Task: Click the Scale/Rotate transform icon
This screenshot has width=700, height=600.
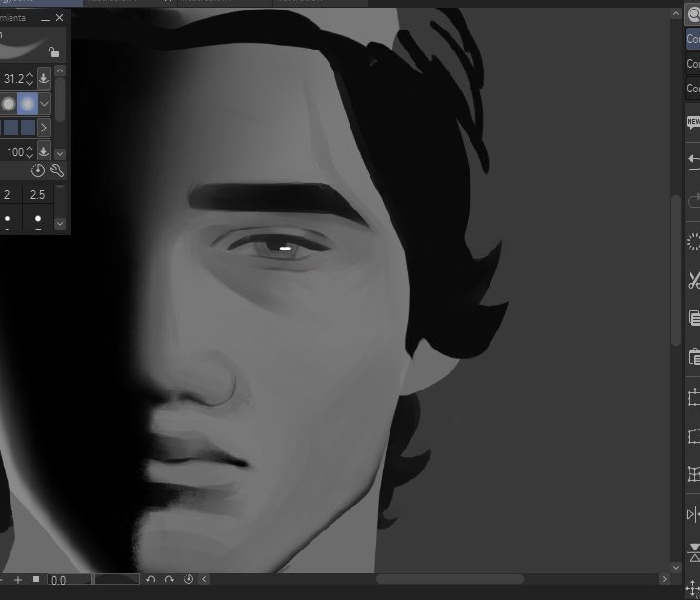Action: [x=693, y=397]
